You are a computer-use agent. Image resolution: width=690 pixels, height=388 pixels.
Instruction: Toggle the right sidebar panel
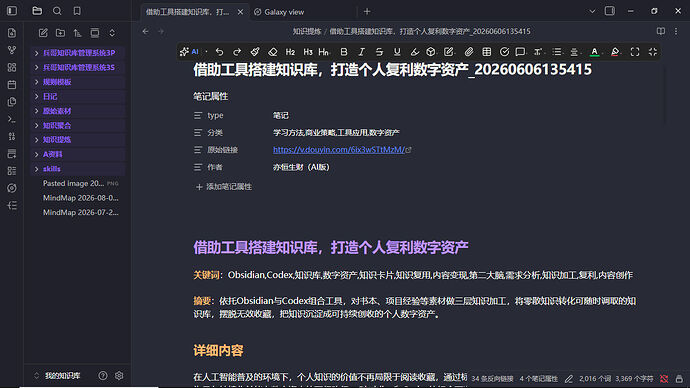click(610, 11)
